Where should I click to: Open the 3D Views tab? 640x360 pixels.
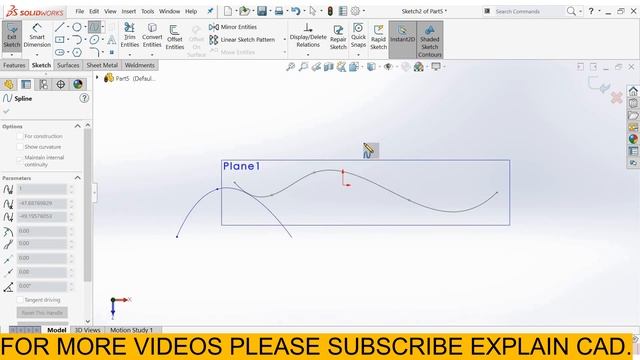pyautogui.click(x=87, y=330)
